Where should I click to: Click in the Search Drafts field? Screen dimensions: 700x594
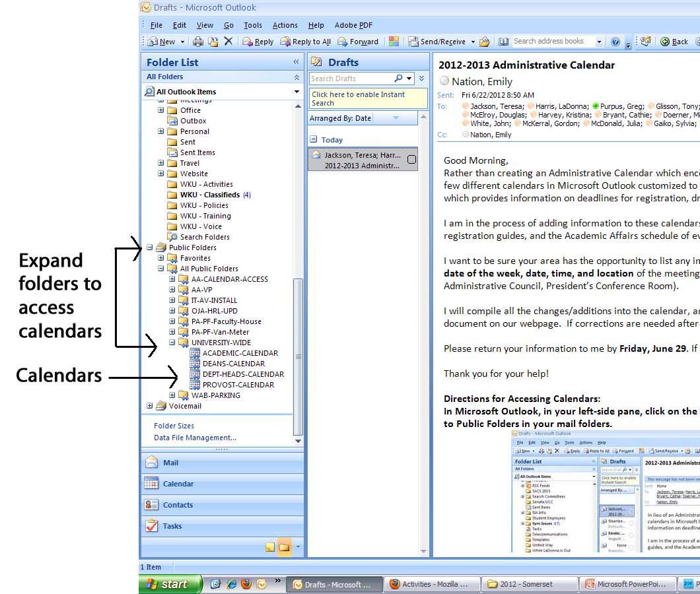pos(350,79)
